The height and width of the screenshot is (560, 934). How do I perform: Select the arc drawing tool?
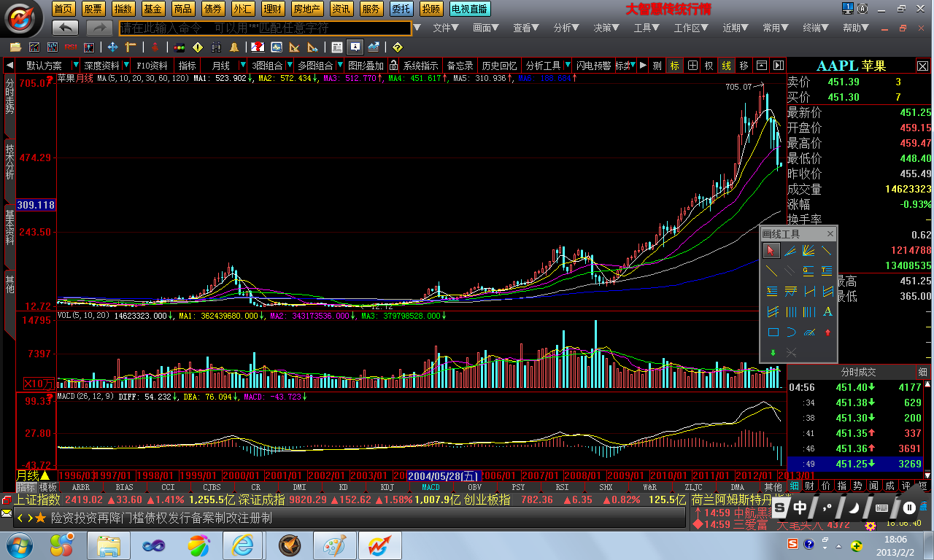point(790,332)
